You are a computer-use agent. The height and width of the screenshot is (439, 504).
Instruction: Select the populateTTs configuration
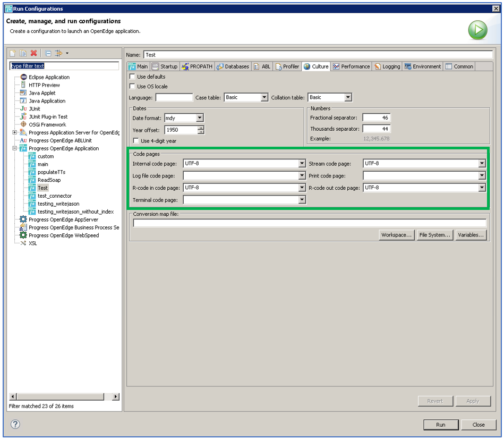(x=51, y=172)
